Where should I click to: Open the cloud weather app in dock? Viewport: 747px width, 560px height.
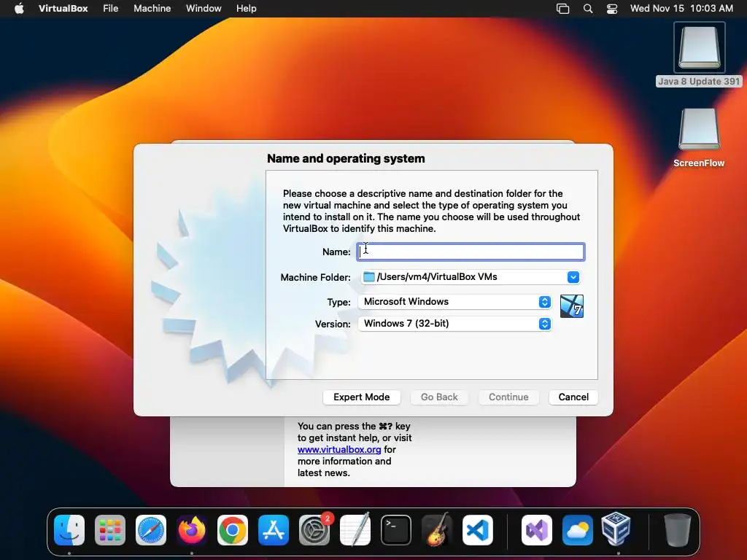(x=578, y=529)
